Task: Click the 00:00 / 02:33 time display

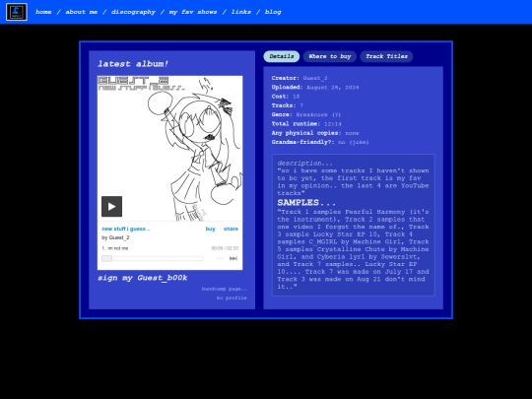Action: (x=225, y=248)
